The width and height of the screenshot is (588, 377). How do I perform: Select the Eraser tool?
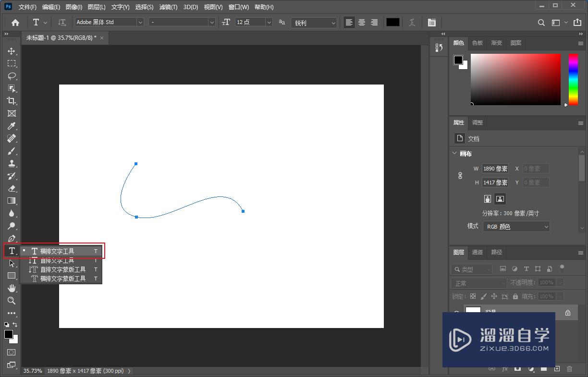[x=12, y=188]
